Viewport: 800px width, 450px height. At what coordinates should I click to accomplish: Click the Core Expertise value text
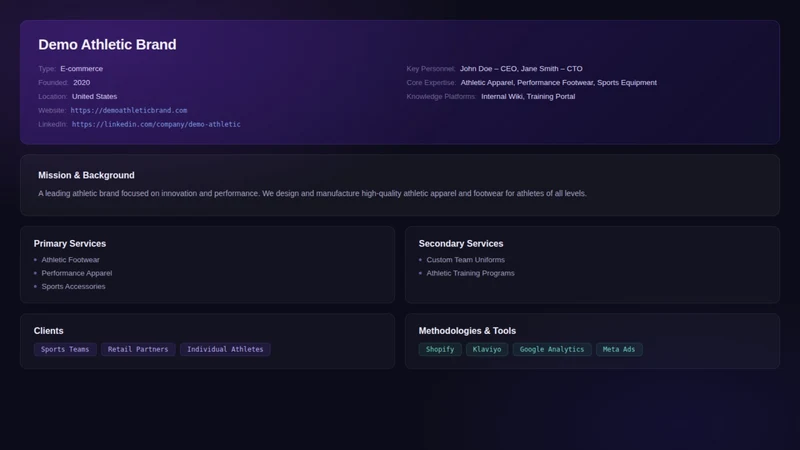coord(559,82)
